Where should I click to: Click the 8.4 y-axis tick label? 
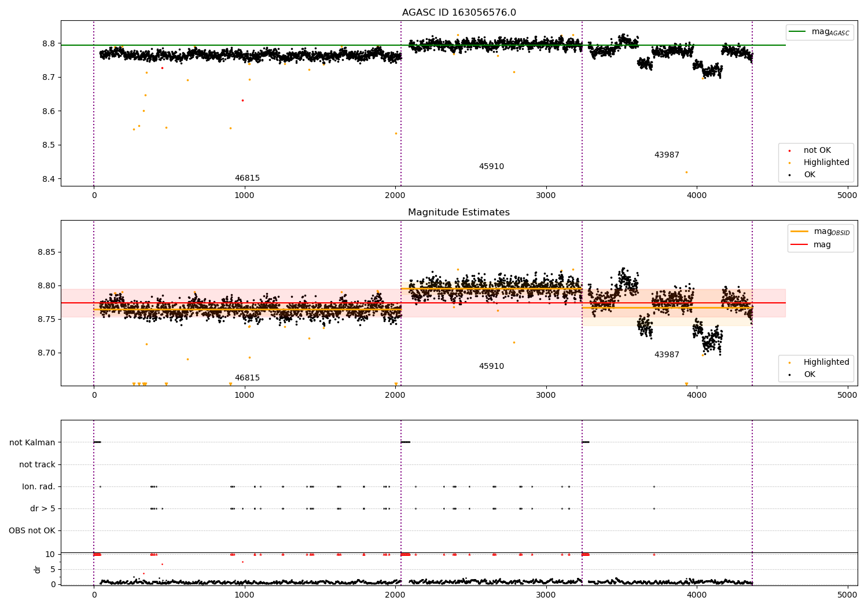(x=49, y=179)
